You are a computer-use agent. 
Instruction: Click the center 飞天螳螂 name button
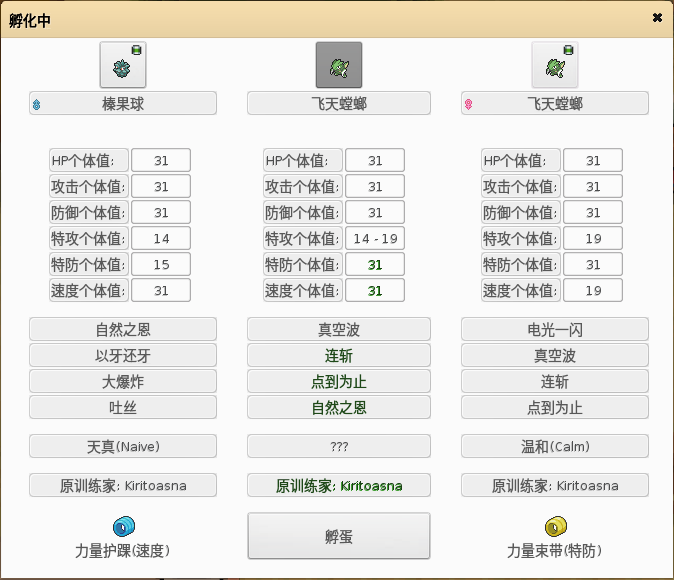point(339,103)
